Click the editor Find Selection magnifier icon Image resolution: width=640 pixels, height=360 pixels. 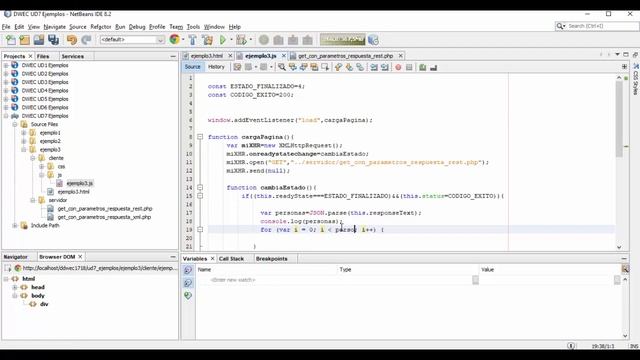point(282,67)
